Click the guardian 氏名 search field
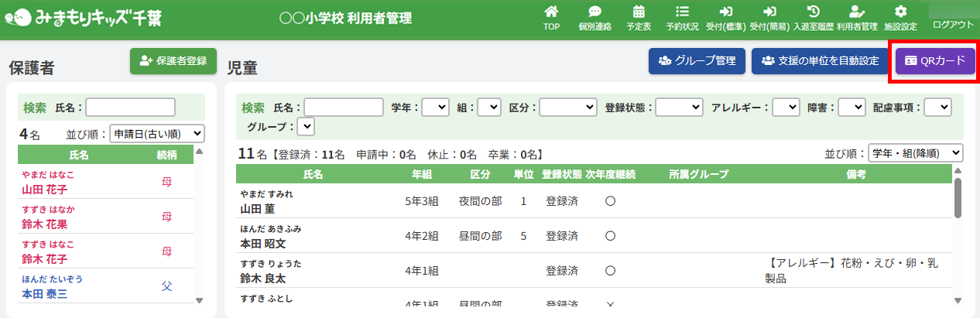This screenshot has height=318, width=980. pos(131,107)
